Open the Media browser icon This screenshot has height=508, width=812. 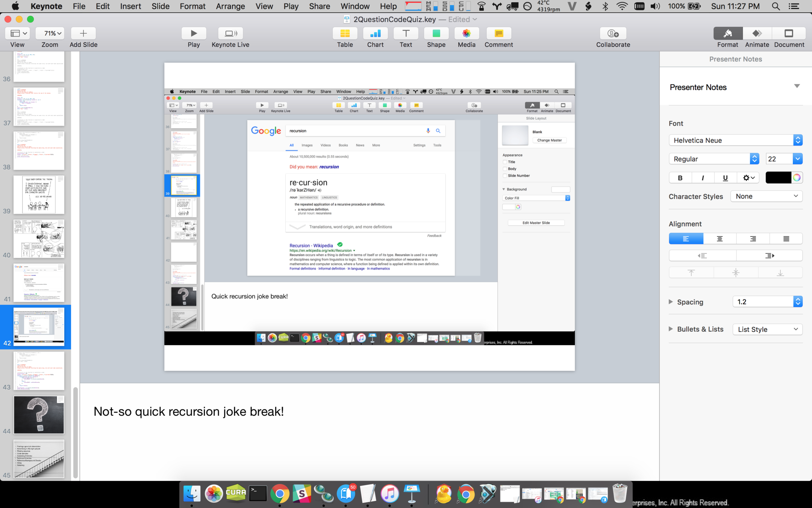[467, 33]
